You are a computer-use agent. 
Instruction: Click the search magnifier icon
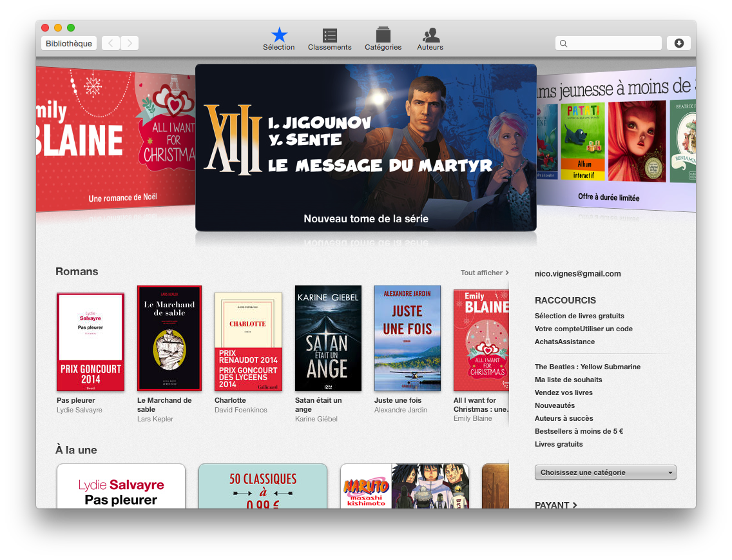(x=563, y=43)
